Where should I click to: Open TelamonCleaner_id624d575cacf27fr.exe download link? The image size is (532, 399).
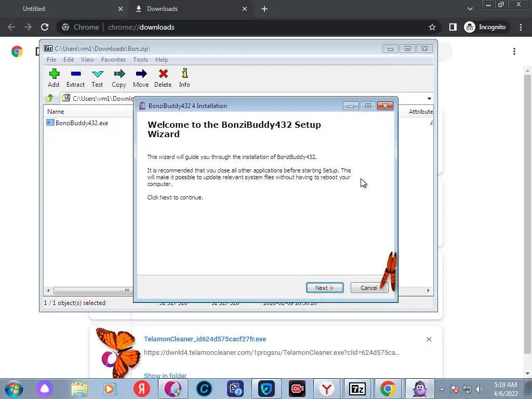tap(205, 339)
